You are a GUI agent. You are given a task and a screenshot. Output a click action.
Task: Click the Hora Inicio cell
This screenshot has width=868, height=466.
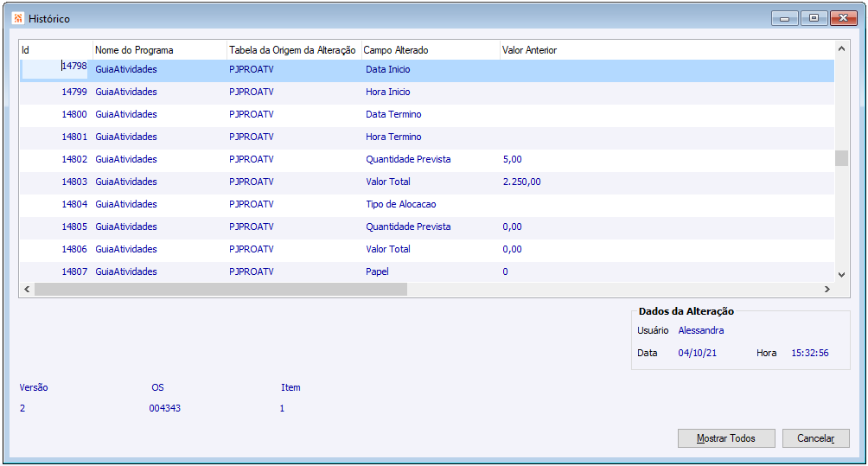pos(388,92)
